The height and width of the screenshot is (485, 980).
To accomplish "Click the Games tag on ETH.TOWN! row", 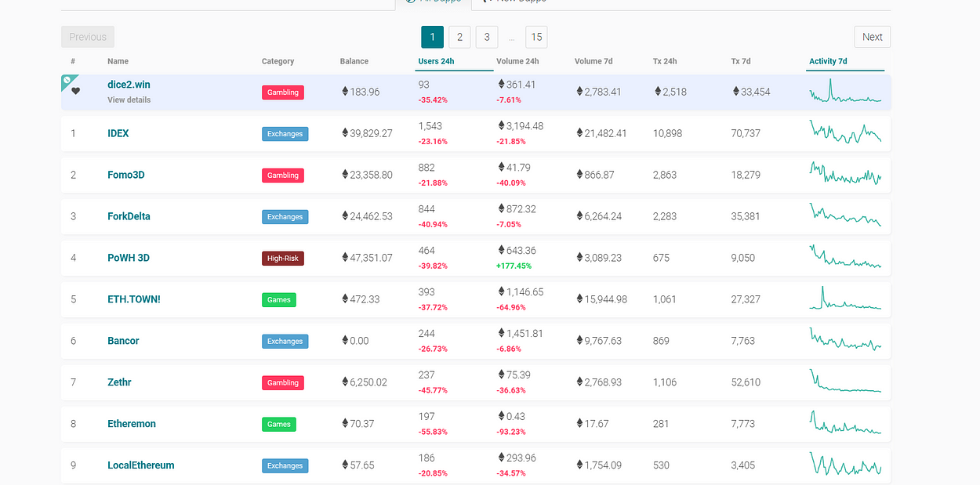I will click(x=279, y=300).
